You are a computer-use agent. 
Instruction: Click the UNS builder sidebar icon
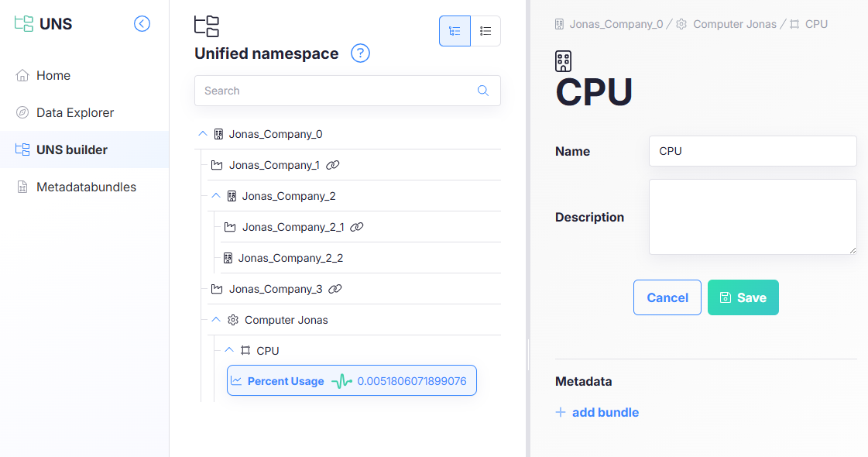pos(22,149)
